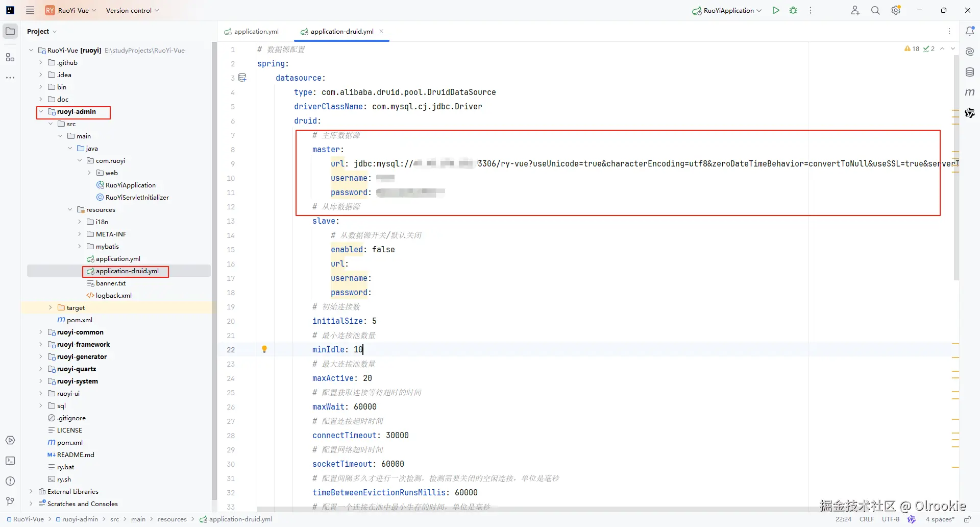980x527 pixels.
Task: Change 4 spaces indent setting
Action: (x=940, y=519)
